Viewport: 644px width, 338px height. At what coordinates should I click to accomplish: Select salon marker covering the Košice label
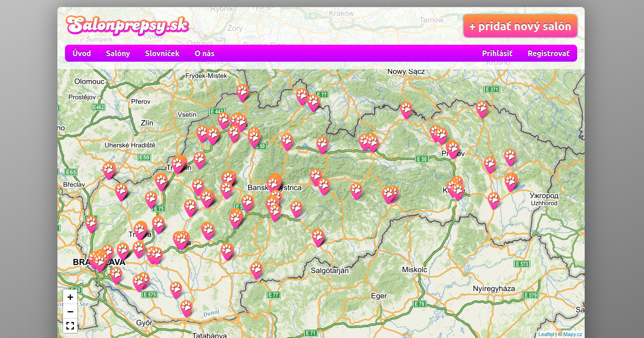[457, 191]
